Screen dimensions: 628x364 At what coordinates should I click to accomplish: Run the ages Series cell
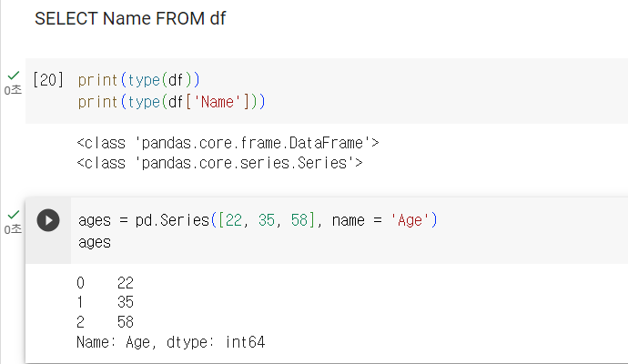[x=48, y=220]
